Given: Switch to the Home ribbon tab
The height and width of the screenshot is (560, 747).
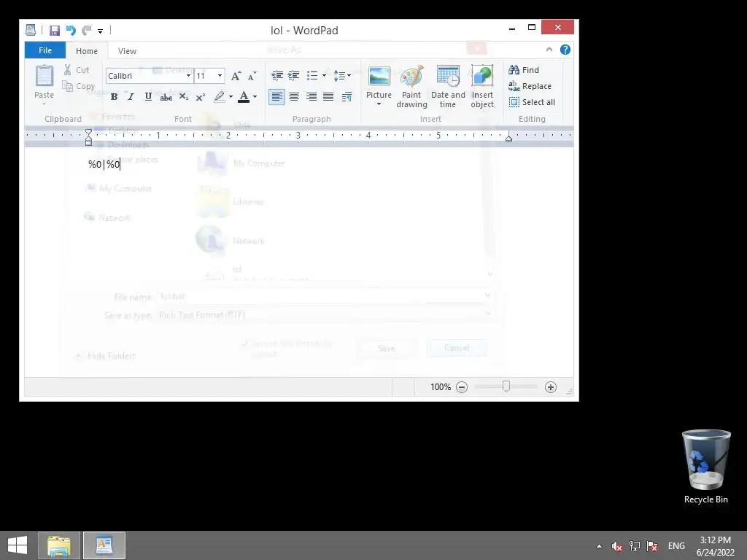Looking at the screenshot, I should point(87,50).
